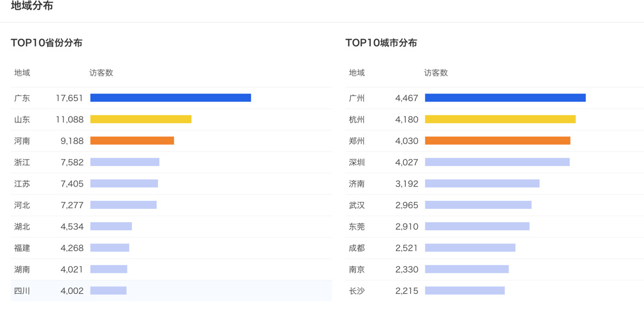Click the yellow bar for 杭州
Image resolution: width=644 pixels, height=326 pixels.
(501, 119)
